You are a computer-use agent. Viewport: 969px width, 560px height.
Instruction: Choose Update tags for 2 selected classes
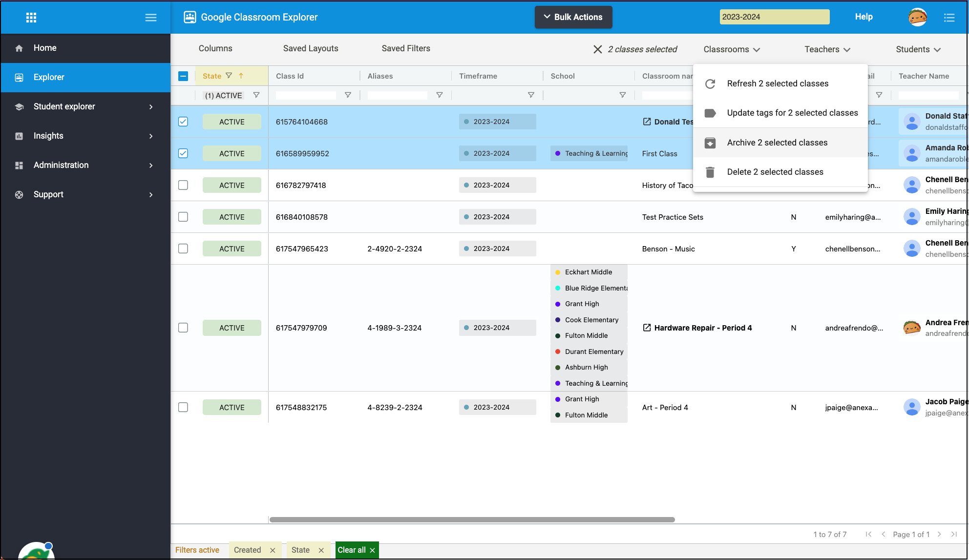[x=792, y=113]
